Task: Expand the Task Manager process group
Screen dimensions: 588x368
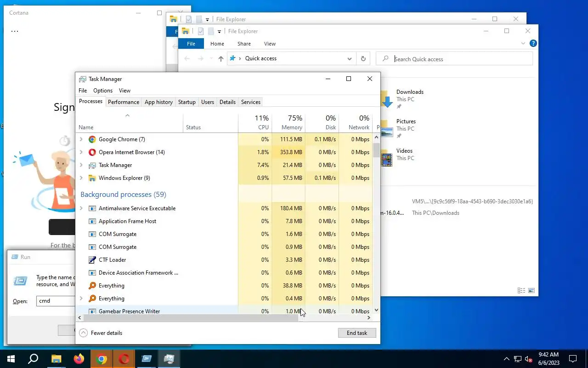Action: pos(81,165)
